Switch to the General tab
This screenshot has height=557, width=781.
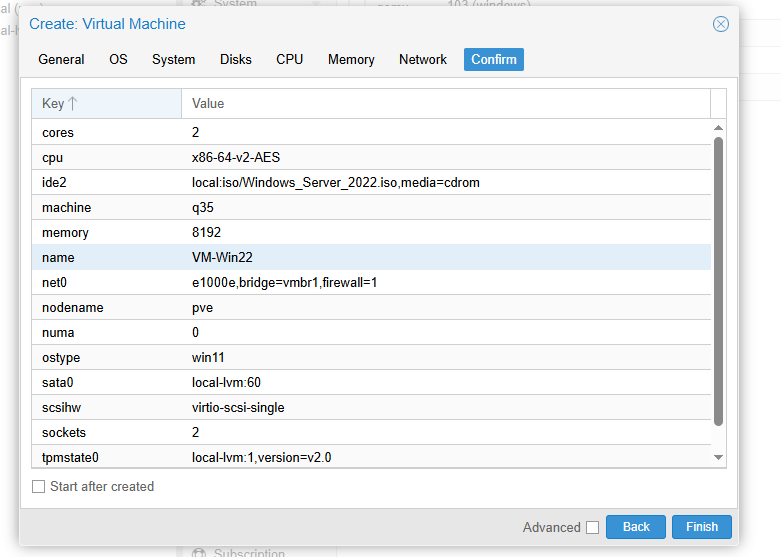(61, 60)
